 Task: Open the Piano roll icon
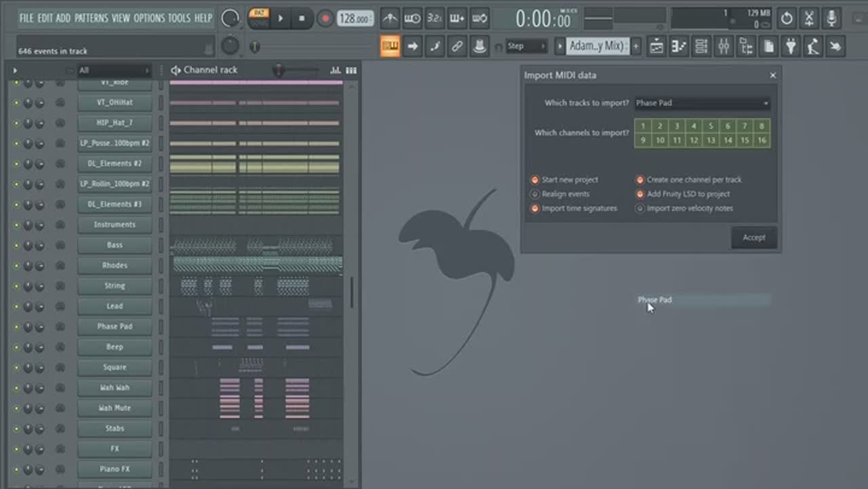coord(679,46)
